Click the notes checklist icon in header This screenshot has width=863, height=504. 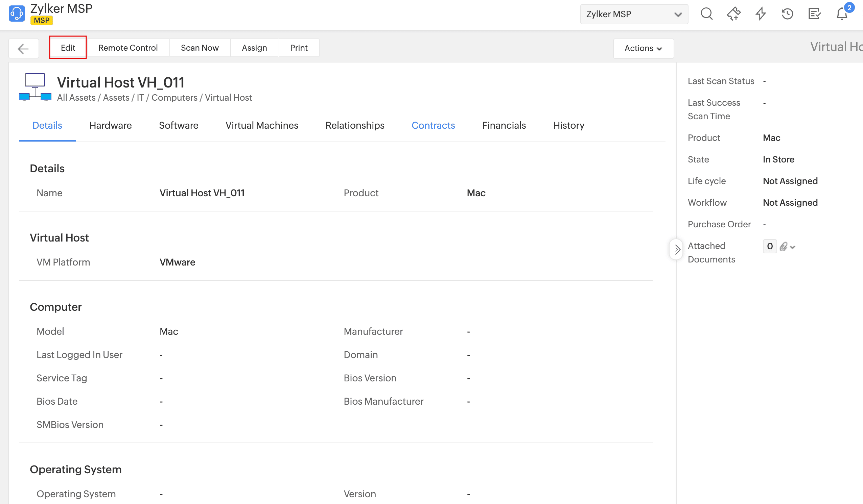click(814, 14)
